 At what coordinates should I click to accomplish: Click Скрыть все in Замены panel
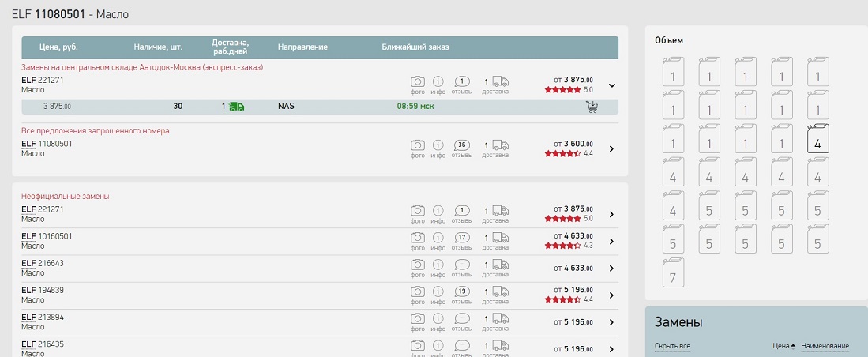672,347
